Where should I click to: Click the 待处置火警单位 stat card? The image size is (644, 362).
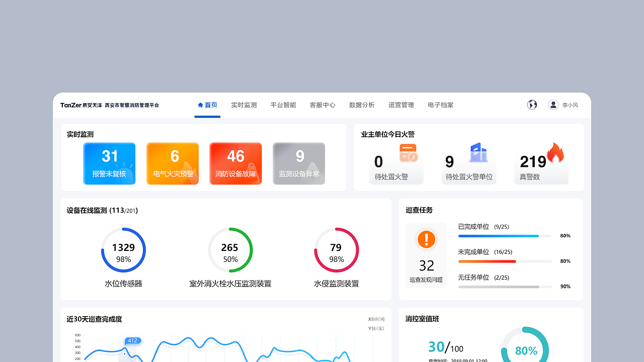469,167
